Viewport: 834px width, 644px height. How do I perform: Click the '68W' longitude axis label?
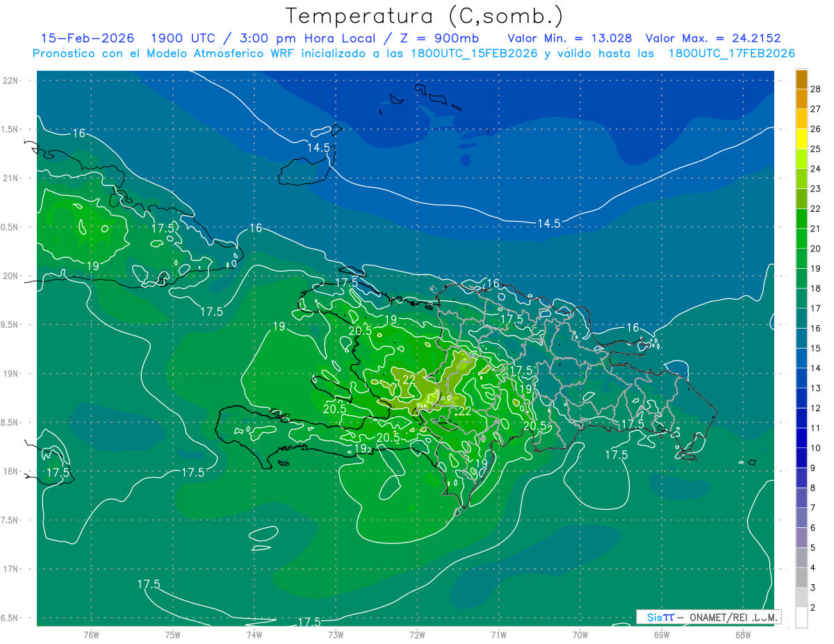click(x=742, y=634)
